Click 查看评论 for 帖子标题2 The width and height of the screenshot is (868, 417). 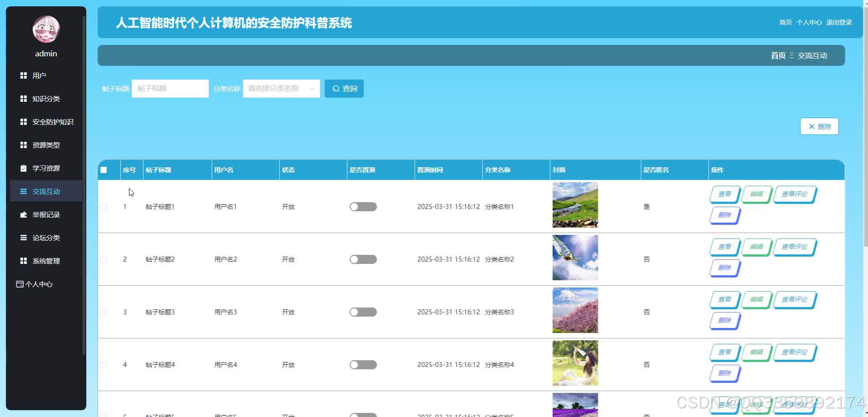pyautogui.click(x=794, y=247)
